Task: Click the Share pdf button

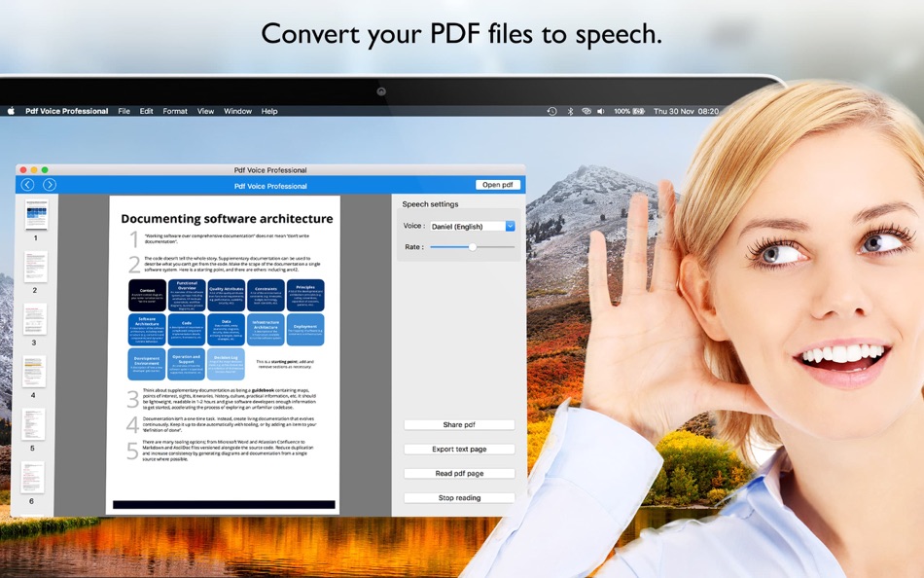Action: point(459,424)
